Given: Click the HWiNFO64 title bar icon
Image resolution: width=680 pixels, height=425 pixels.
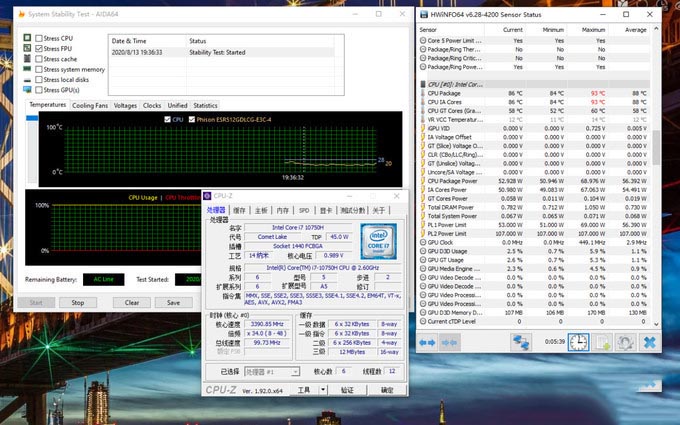Looking at the screenshot, I should click(x=423, y=14).
